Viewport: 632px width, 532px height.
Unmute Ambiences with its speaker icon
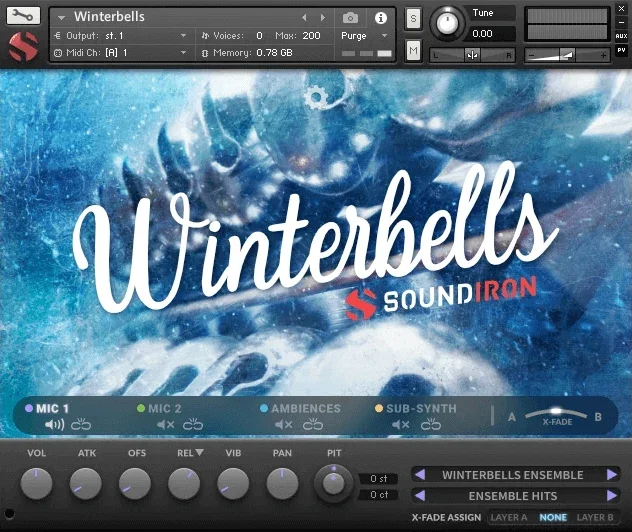[284, 424]
